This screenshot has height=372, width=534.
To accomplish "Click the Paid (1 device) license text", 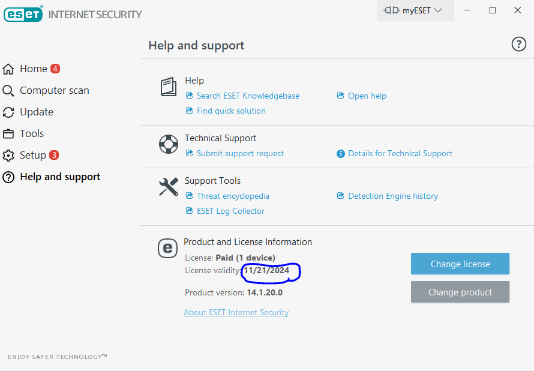I will [x=245, y=258].
